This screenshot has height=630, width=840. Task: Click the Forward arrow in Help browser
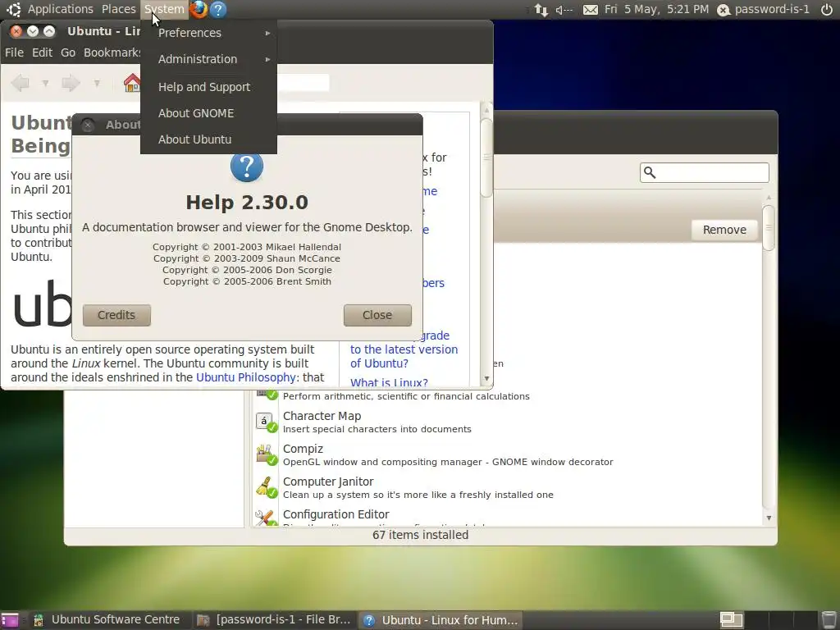coord(71,83)
